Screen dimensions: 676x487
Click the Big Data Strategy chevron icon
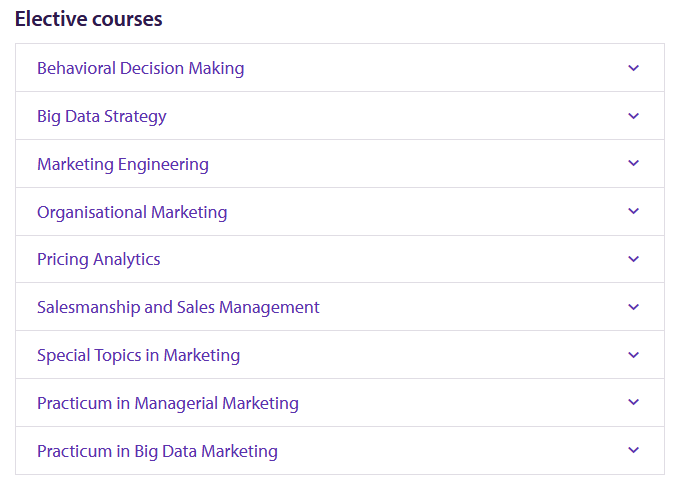point(633,116)
